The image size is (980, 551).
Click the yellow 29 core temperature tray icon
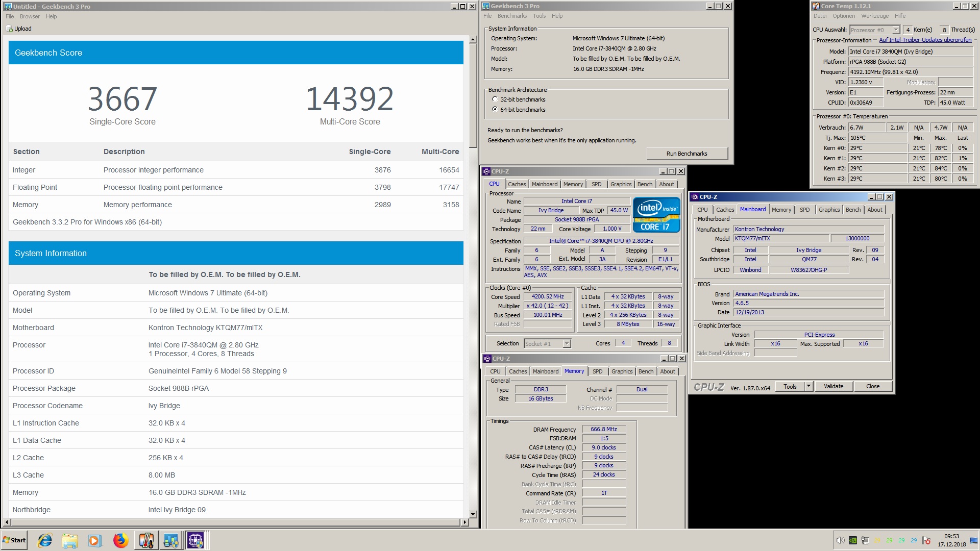877,540
